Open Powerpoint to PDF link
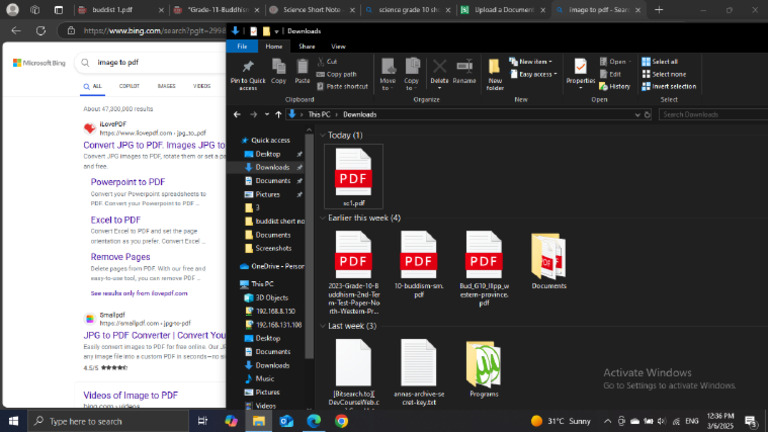 (x=128, y=182)
